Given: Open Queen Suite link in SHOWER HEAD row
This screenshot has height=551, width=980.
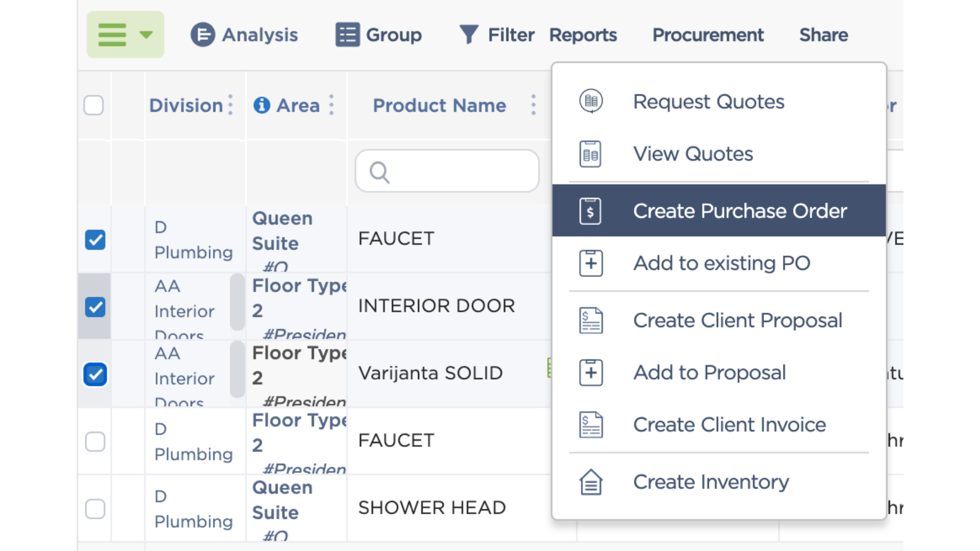Looking at the screenshot, I should (x=282, y=500).
